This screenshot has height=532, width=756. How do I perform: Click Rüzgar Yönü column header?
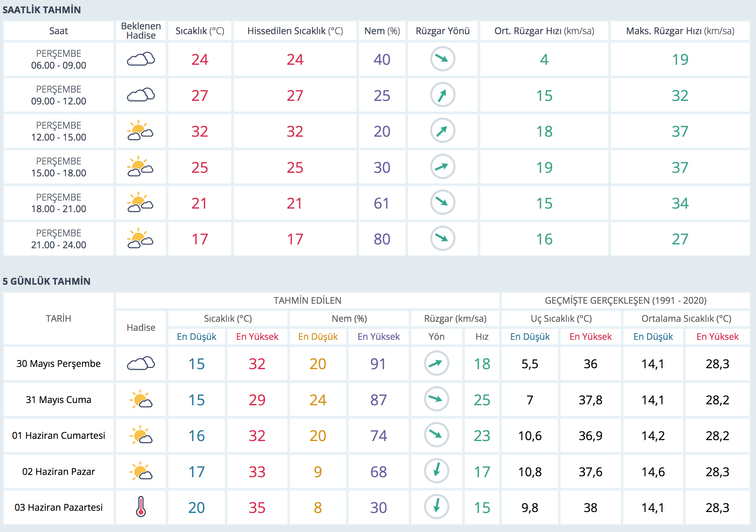[442, 31]
